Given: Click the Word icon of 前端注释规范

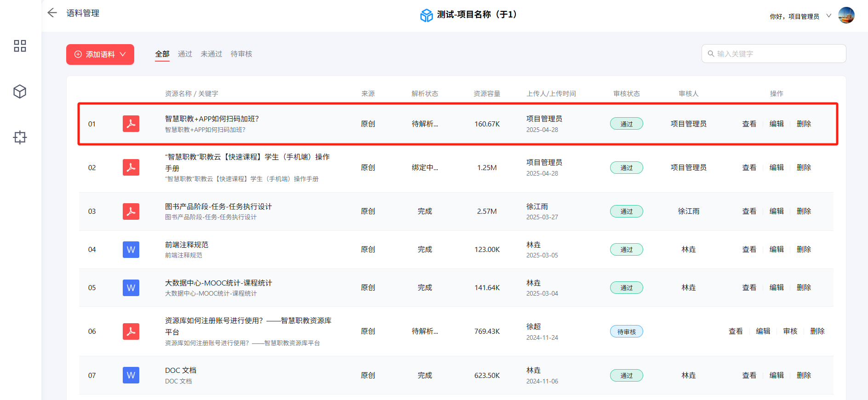Looking at the screenshot, I should click(x=131, y=250).
